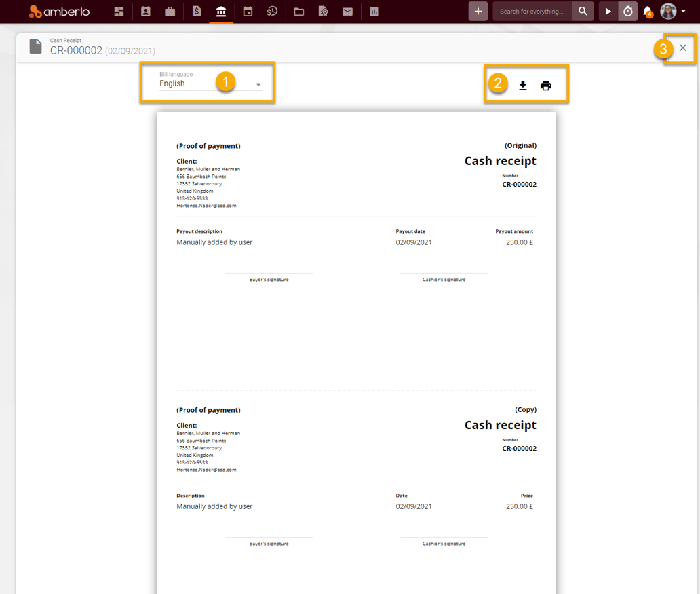
Task: Expand the profile menu arrow
Action: (x=684, y=12)
